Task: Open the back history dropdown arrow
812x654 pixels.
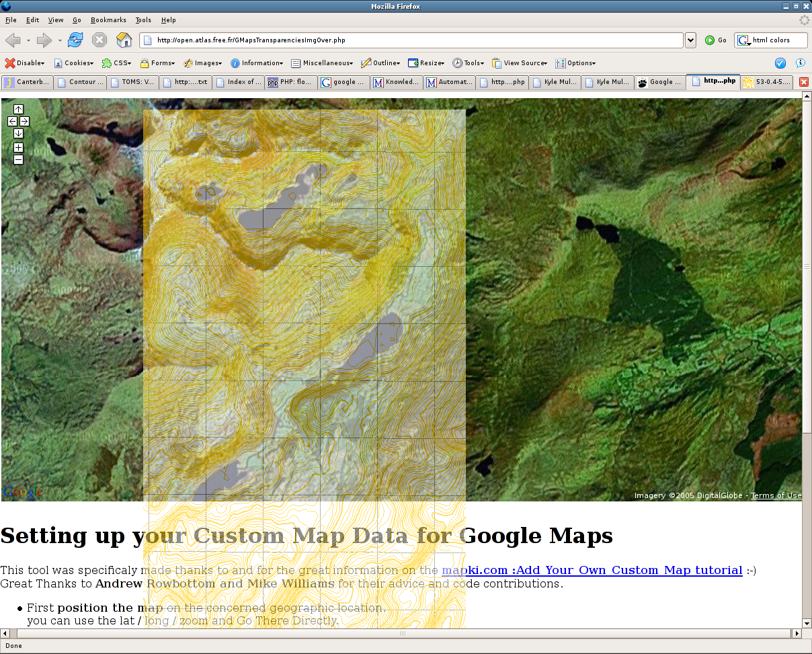Action: pyautogui.click(x=28, y=40)
